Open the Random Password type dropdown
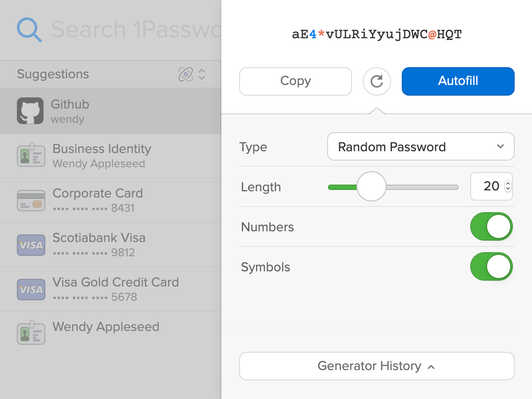 [x=420, y=146]
